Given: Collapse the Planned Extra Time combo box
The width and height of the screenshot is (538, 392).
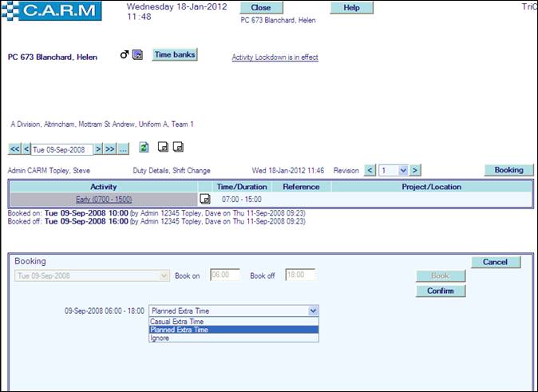Looking at the screenshot, I should point(313,311).
